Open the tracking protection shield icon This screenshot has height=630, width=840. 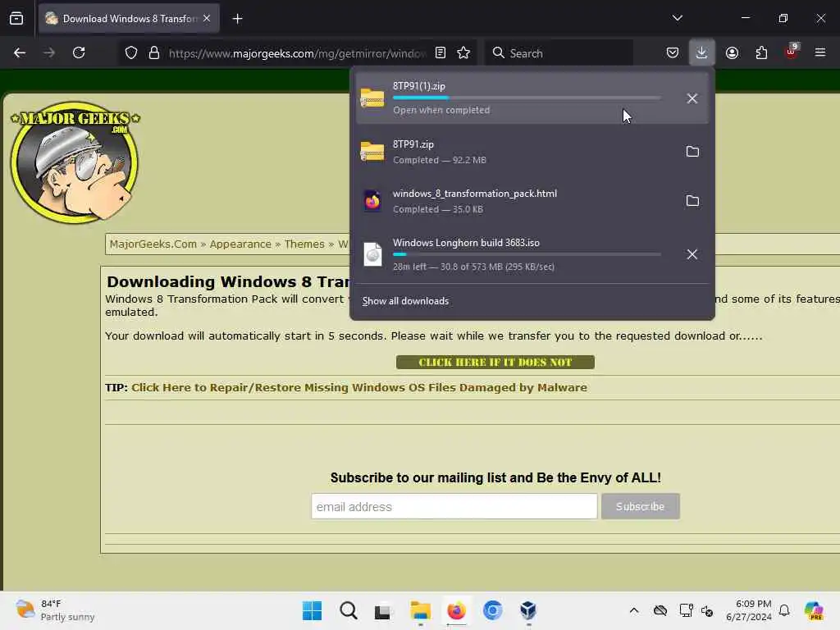tap(131, 52)
